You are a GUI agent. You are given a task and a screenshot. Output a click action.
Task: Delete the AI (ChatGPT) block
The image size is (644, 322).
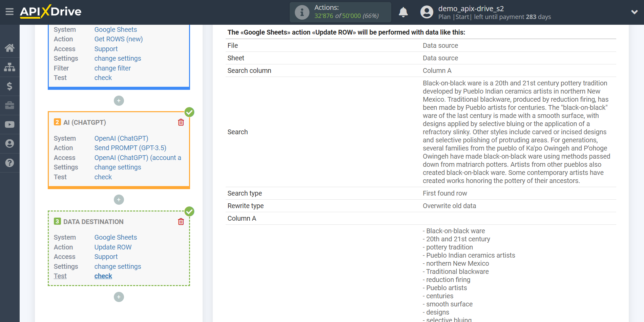(x=181, y=122)
